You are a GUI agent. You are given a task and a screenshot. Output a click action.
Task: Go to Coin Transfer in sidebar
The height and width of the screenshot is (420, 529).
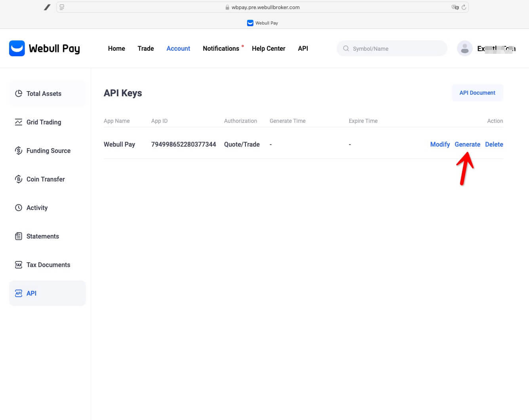47,179
